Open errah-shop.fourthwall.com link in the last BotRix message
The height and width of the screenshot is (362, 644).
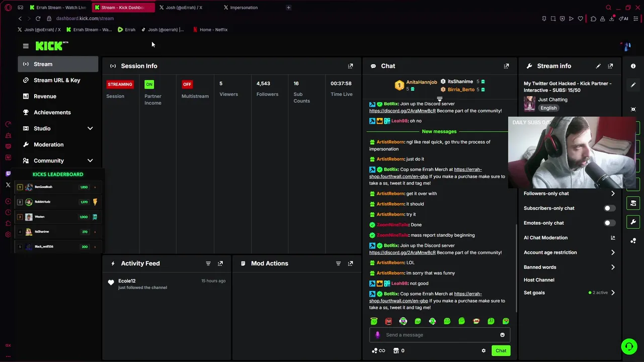coord(425,297)
